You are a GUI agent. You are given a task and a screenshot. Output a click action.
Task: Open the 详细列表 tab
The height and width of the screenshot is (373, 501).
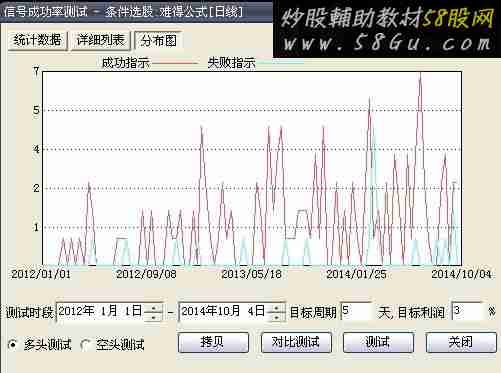point(100,41)
